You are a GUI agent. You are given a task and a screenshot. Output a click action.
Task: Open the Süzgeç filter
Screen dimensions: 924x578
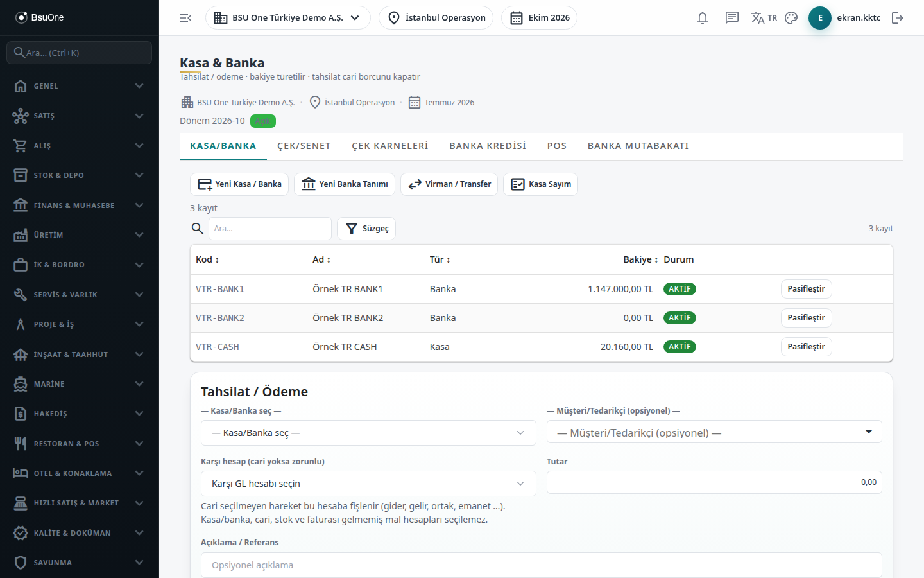point(366,229)
